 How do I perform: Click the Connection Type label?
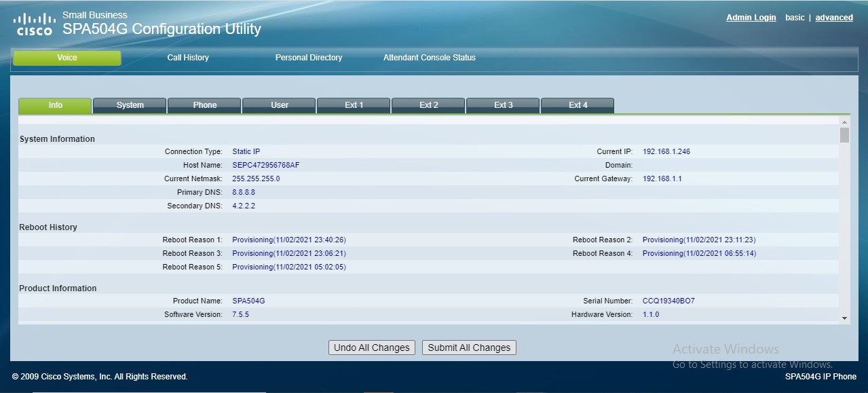(193, 151)
